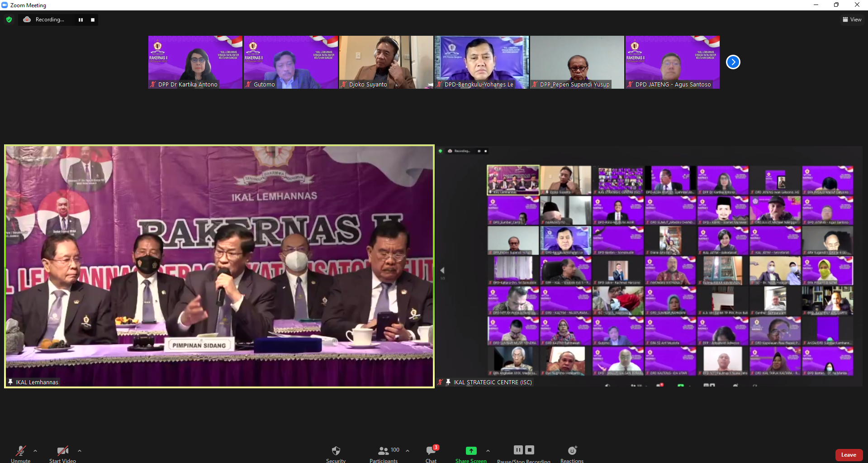Expand audio options arrow next to Unmute
The image size is (868, 463).
pos(35,451)
